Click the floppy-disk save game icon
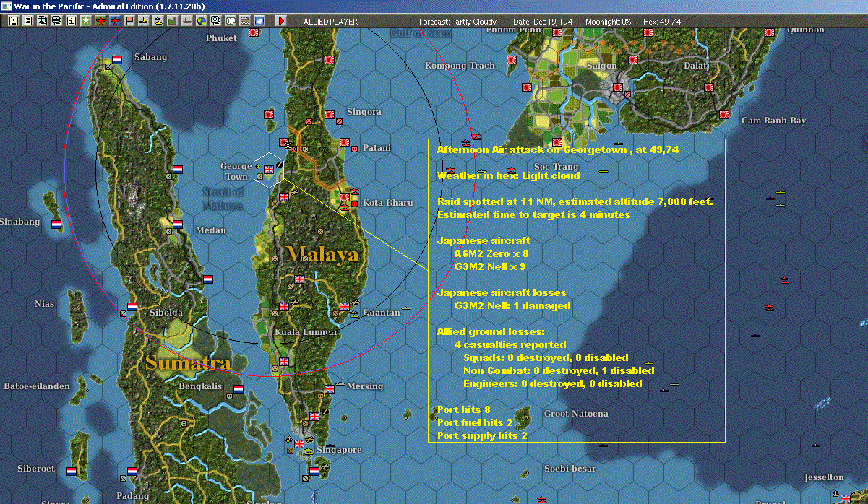 [x=14, y=21]
